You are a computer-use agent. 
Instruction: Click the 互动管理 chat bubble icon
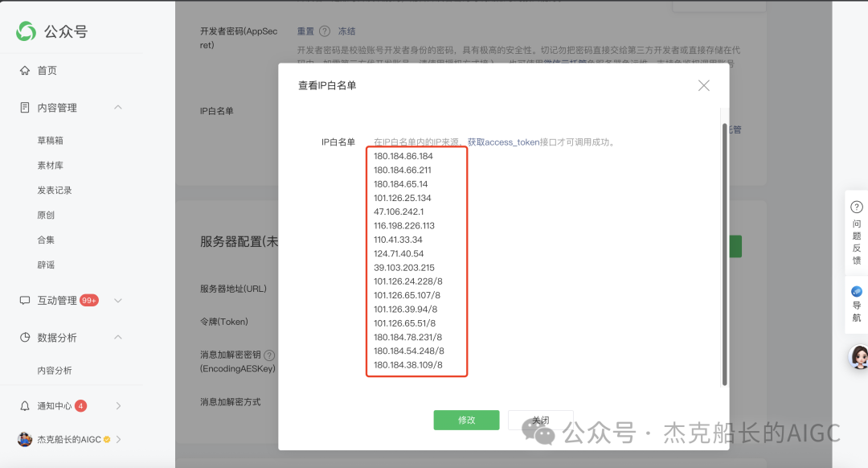tap(24, 300)
